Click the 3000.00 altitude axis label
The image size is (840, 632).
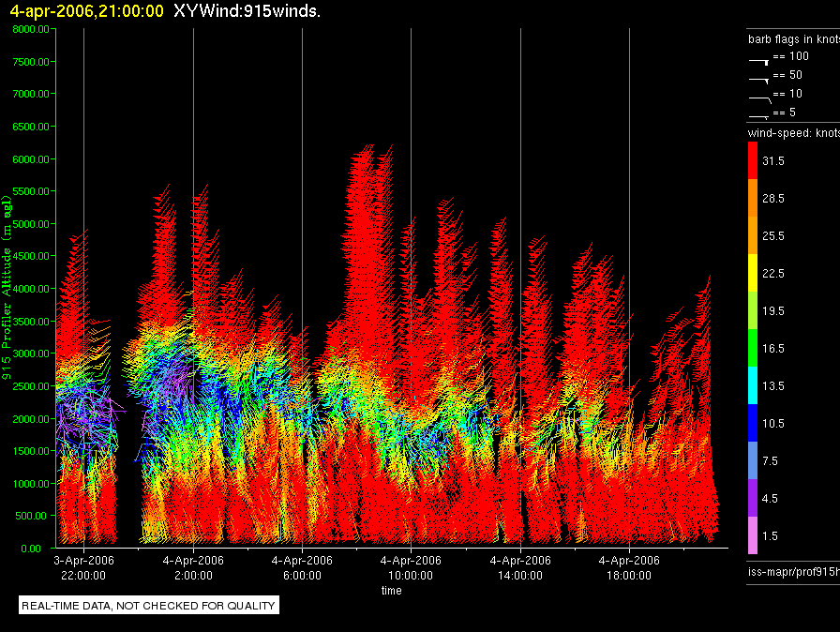[x=31, y=354]
